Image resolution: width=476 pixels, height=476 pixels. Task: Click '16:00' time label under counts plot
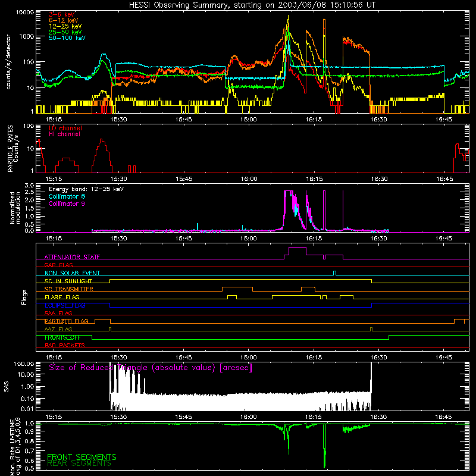(249, 120)
